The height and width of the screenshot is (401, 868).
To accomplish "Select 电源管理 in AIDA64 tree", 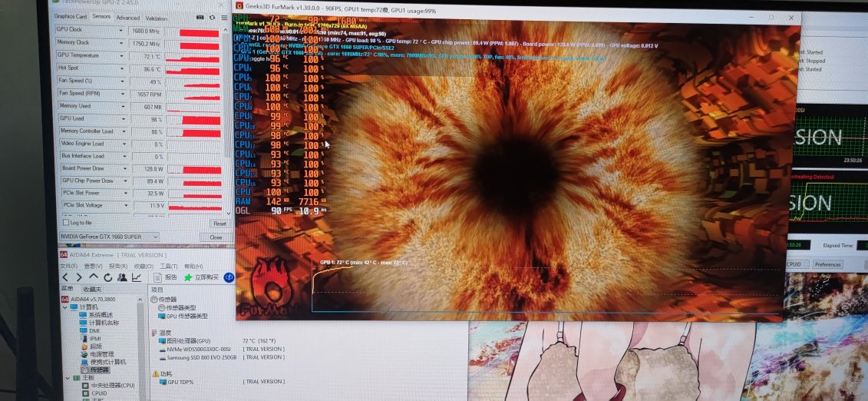I will [x=97, y=354].
